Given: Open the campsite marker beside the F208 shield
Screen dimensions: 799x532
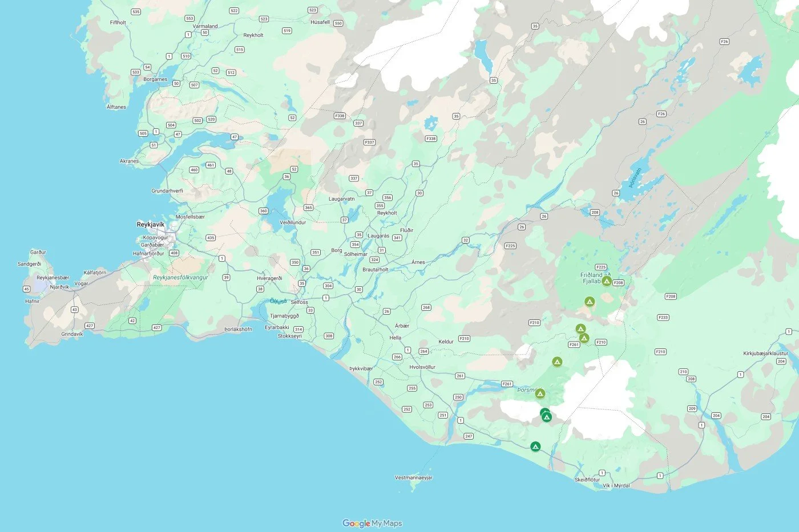Looking at the screenshot, I should tap(607, 281).
